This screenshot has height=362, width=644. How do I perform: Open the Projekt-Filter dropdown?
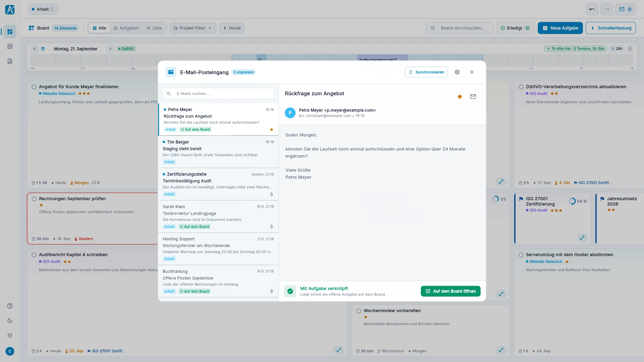click(x=193, y=28)
